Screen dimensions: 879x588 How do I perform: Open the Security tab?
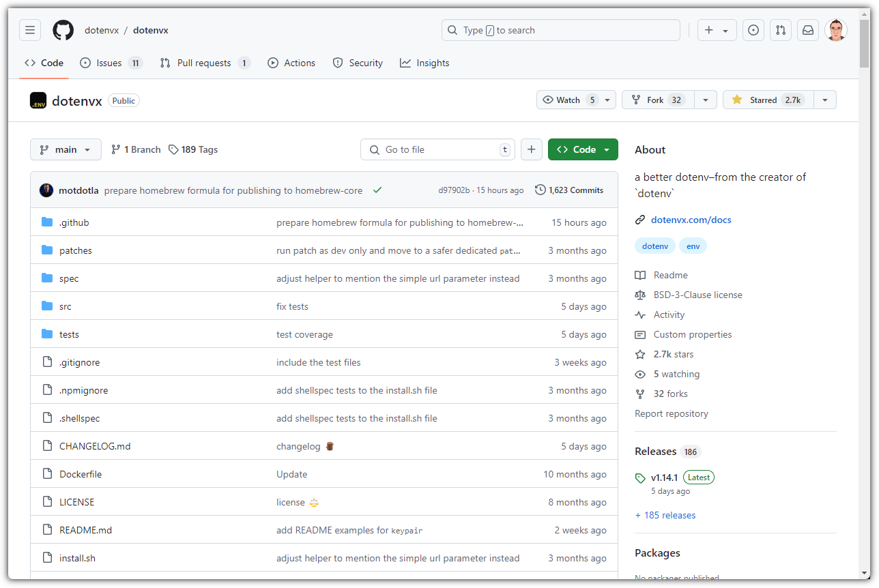tap(358, 63)
